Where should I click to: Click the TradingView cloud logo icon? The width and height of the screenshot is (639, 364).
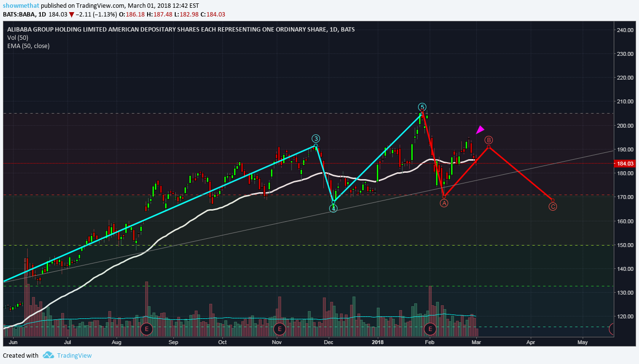(48, 355)
